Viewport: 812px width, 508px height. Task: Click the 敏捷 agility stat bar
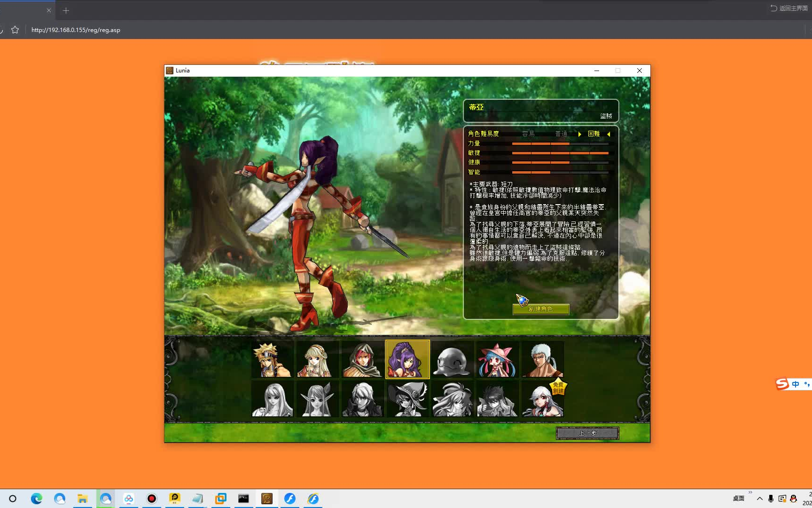point(560,153)
